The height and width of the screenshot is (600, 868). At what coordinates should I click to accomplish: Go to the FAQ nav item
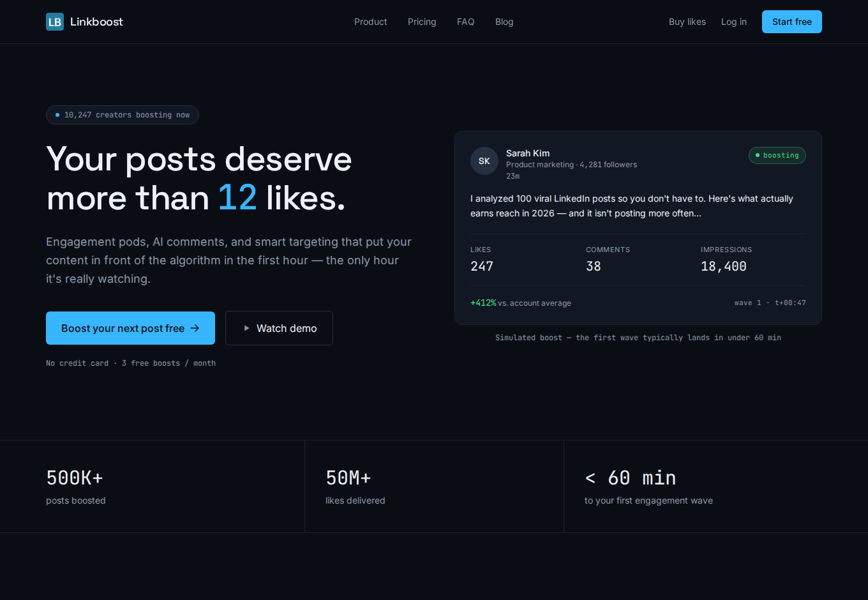coord(466,22)
